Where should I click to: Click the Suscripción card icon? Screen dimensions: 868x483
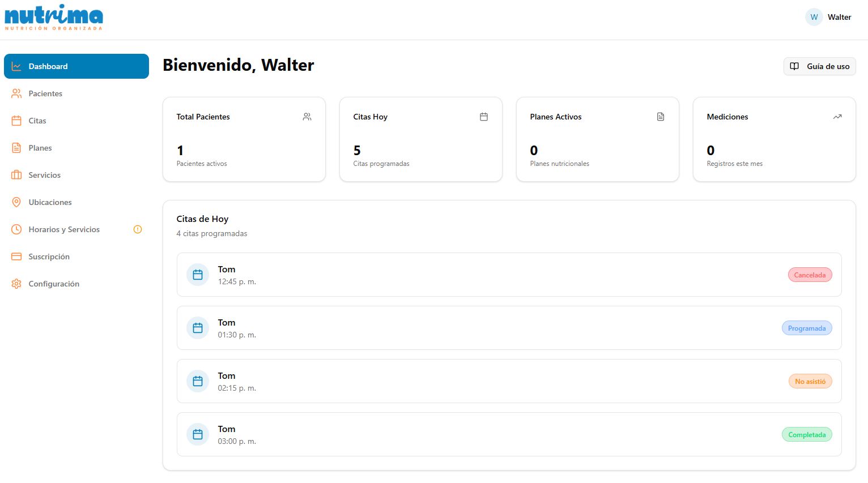coord(16,257)
